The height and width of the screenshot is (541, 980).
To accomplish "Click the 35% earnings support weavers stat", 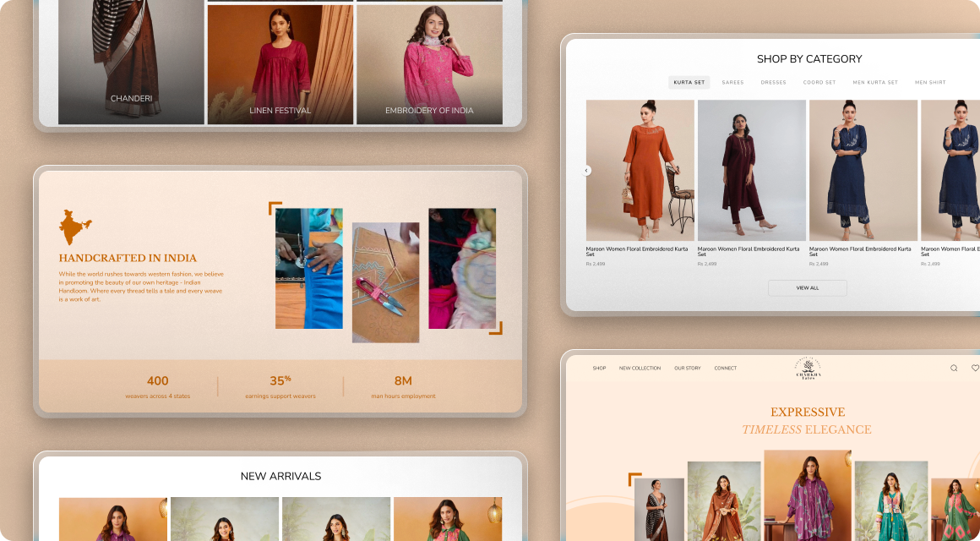I will (x=280, y=386).
